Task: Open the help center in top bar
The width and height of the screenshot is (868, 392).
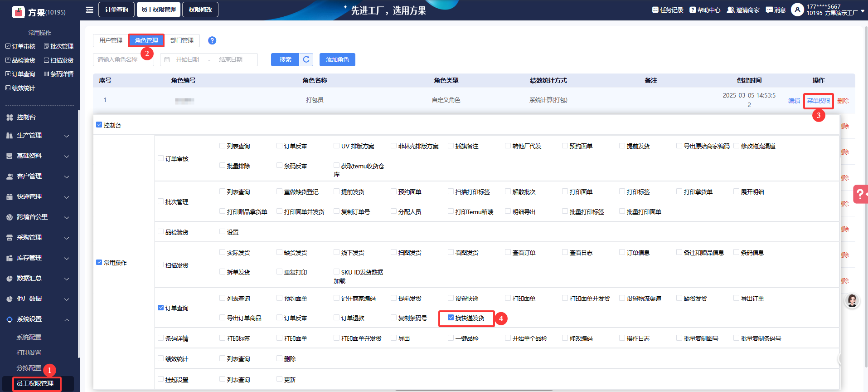Action: (705, 10)
